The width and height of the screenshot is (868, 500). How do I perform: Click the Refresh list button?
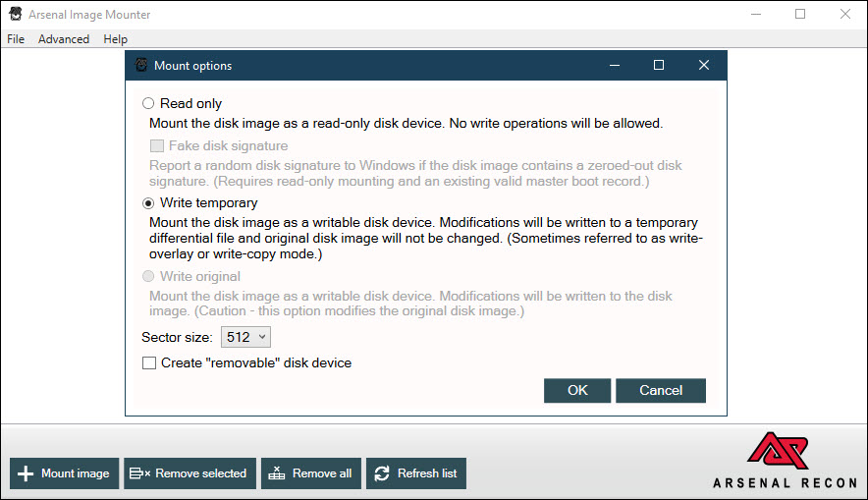click(x=416, y=473)
